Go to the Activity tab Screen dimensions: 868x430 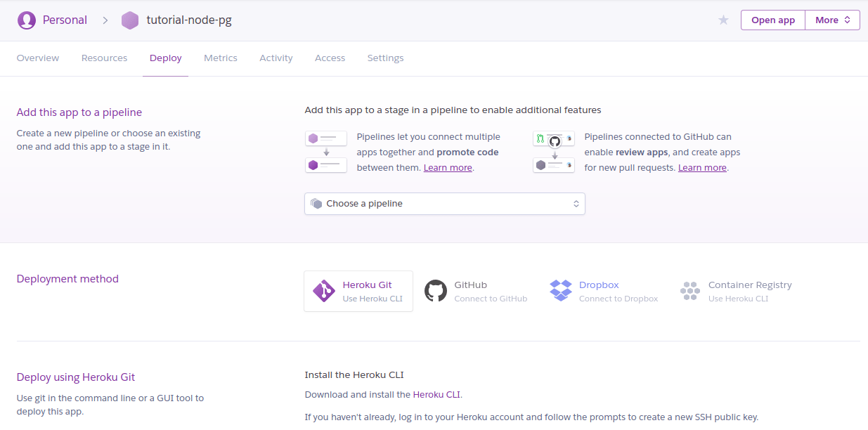276,58
